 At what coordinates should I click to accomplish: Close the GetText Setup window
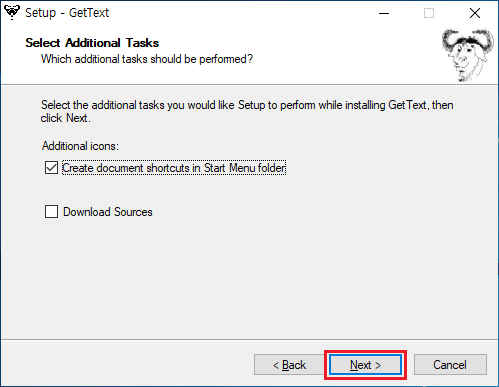tap(475, 13)
